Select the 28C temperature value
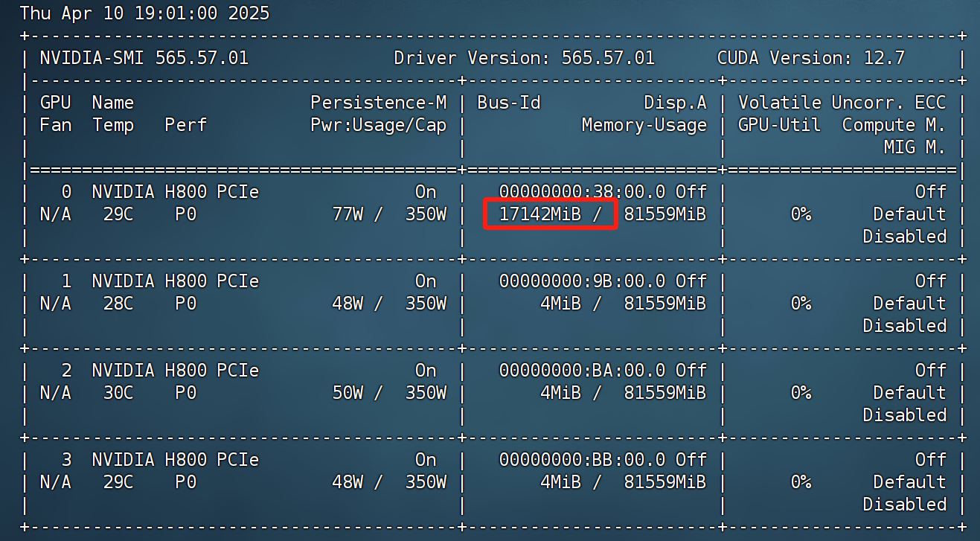 (x=118, y=304)
